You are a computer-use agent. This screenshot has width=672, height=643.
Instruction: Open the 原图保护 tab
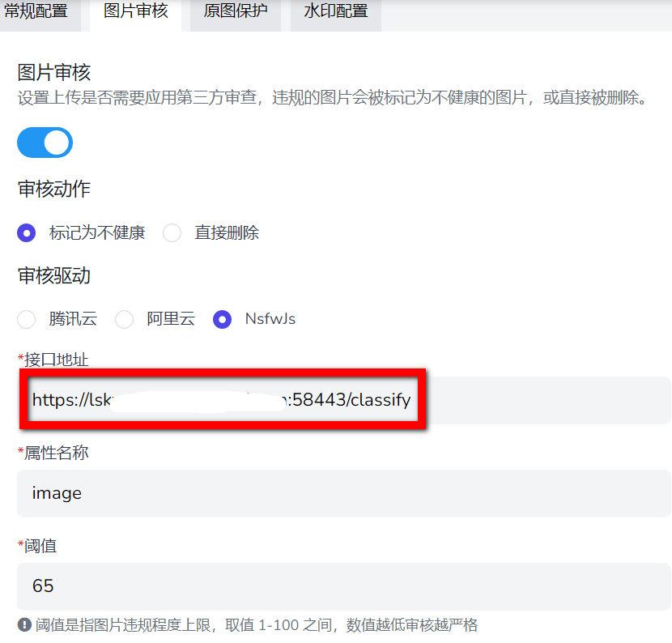tap(235, 11)
